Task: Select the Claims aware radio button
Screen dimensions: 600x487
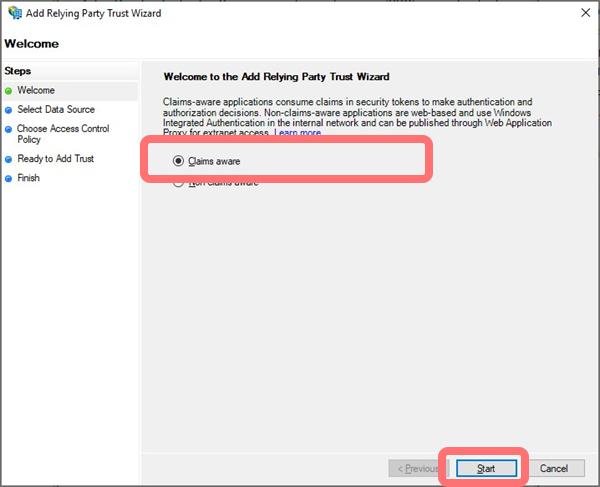Action: [179, 160]
